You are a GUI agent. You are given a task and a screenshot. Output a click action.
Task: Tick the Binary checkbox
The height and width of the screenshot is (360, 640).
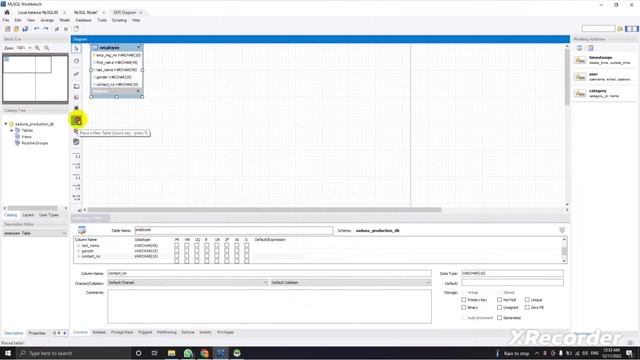(x=464, y=307)
